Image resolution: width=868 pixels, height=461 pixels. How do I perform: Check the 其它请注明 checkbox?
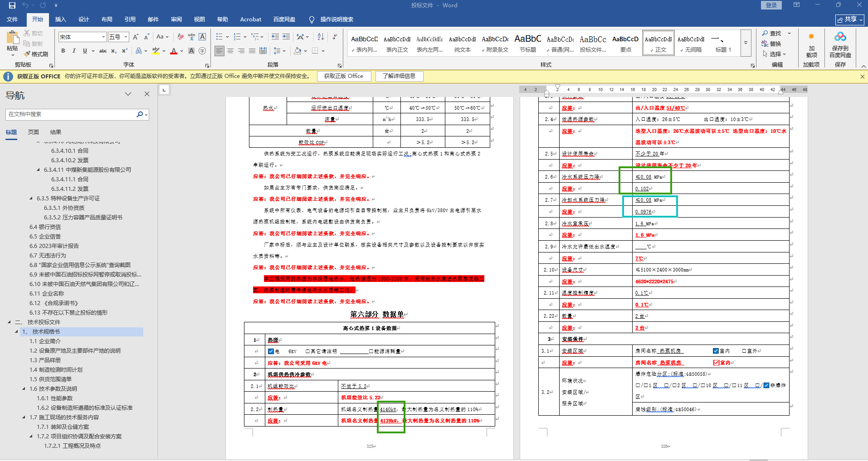[x=307, y=351]
